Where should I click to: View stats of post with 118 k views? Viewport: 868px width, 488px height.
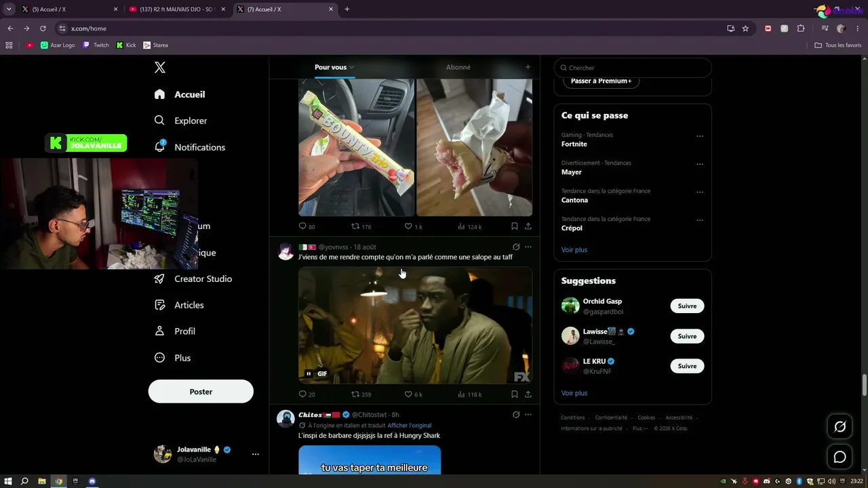(469, 394)
